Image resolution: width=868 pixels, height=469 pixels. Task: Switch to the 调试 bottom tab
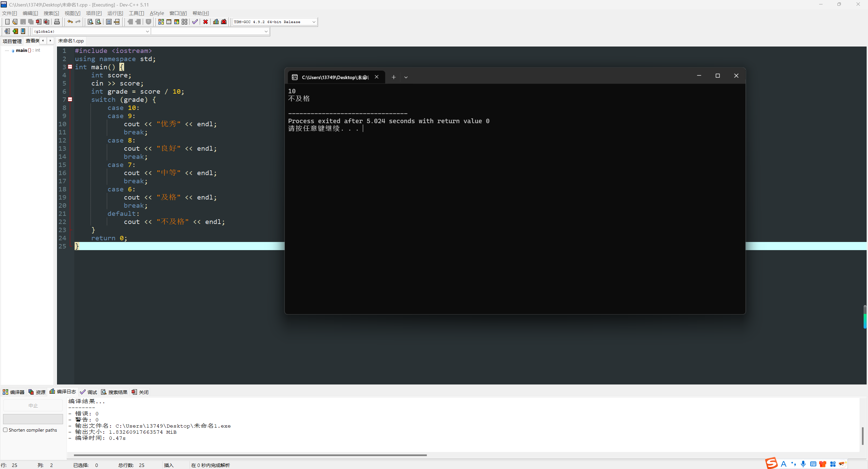pyautogui.click(x=89, y=392)
